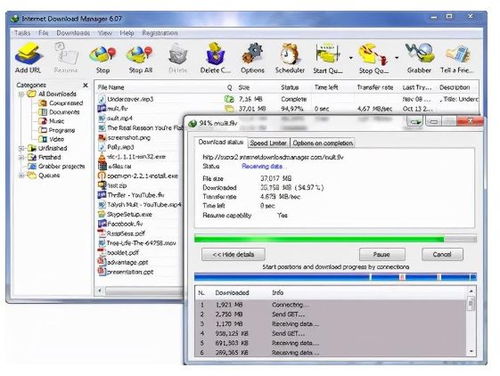
Task: Select the advantage.ppt file row
Action: (140, 262)
